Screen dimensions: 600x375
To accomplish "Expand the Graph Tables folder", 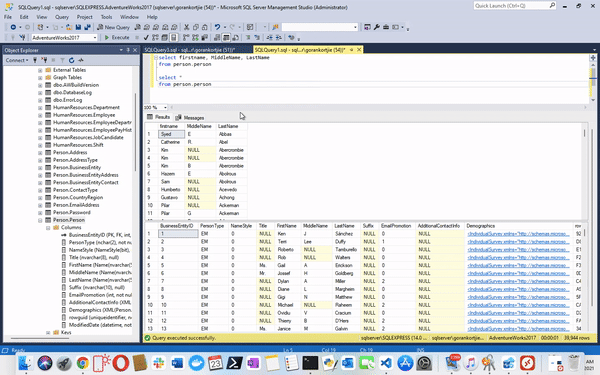I will 40,78.
